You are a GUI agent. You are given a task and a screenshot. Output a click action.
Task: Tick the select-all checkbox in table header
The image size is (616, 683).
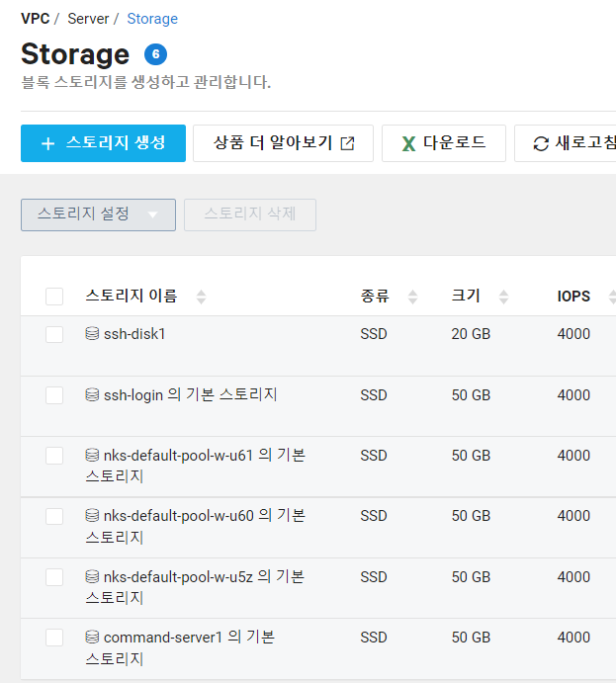click(x=54, y=297)
